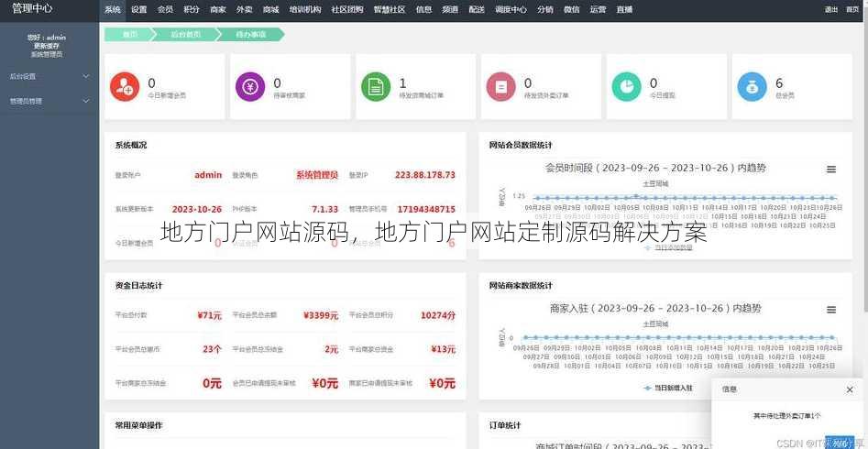Click the pink takeaway order icon
The width and height of the screenshot is (868, 449).
tap(501, 87)
